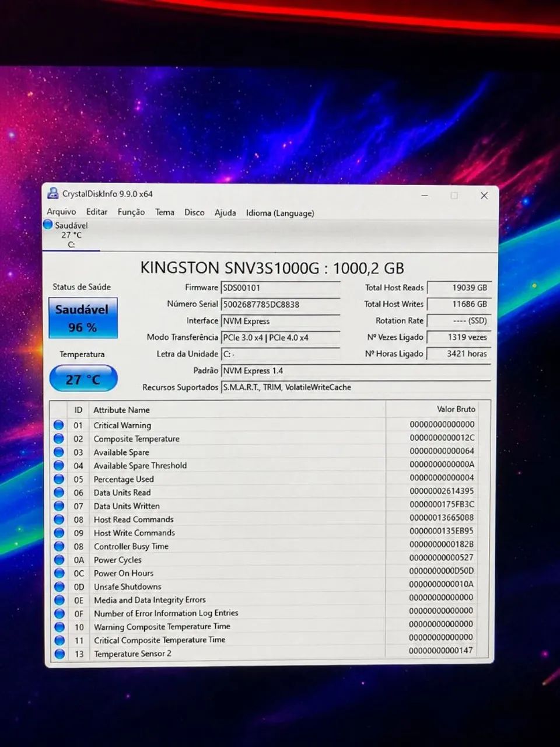Click the status orb for Data Units Written

click(x=59, y=505)
